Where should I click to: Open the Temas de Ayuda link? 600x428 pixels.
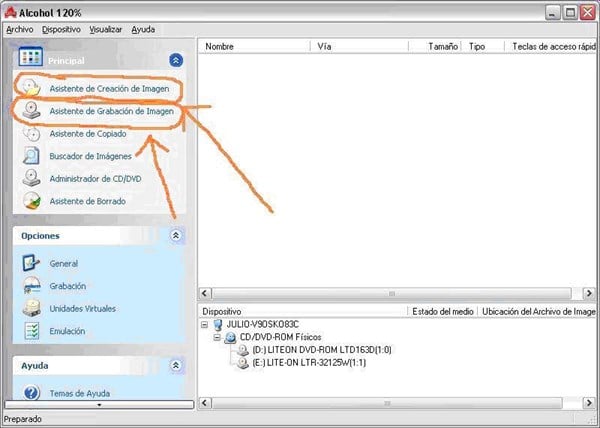coord(80,393)
